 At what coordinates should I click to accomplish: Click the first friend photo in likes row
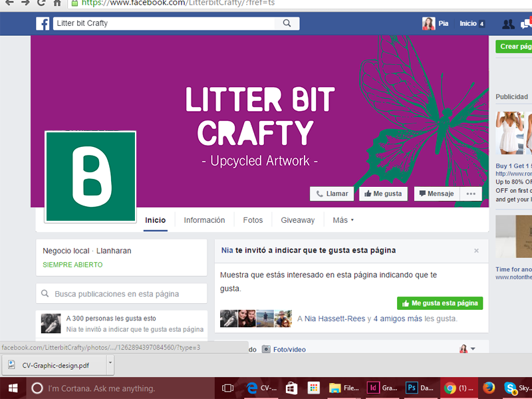coord(229,319)
